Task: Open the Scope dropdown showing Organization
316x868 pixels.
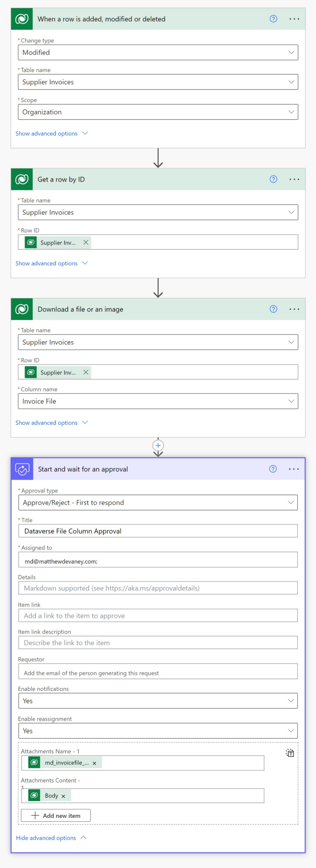Action: [158, 112]
